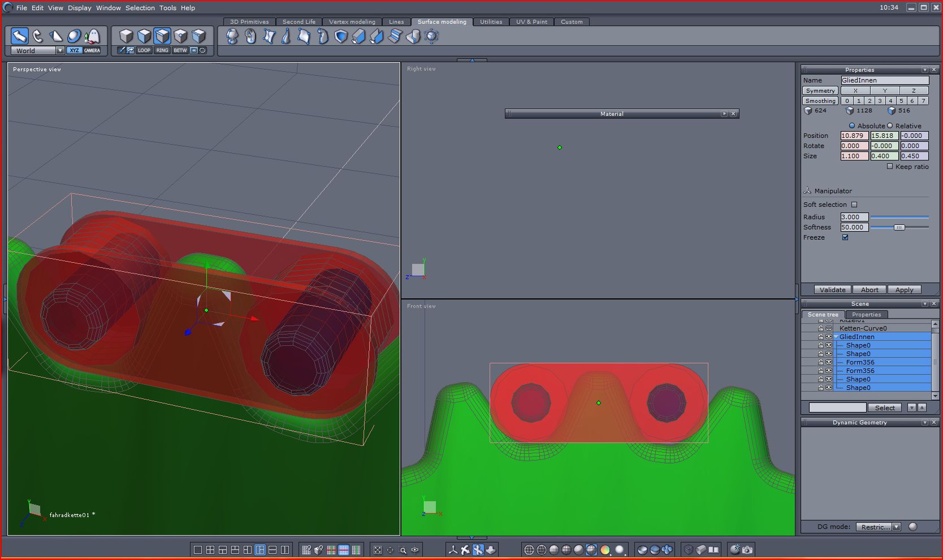Open the World coordinate system dropdown

(x=60, y=50)
